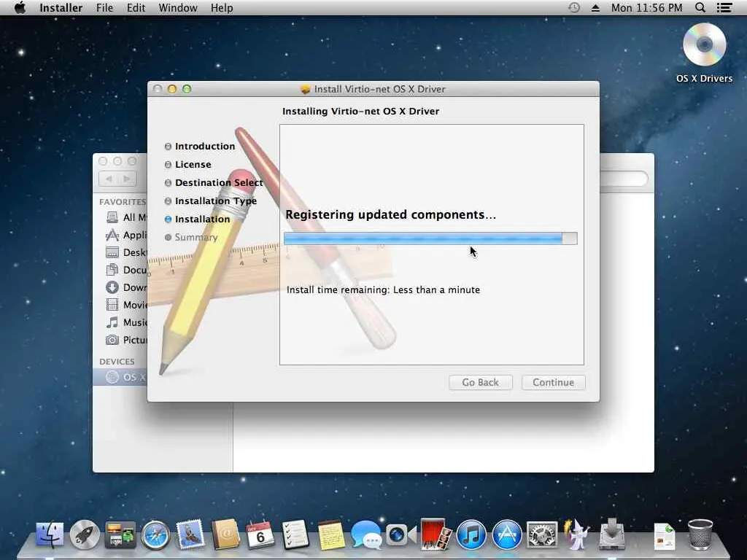Select Music in Finder sidebar
Viewport: 747px width, 560px height.
(125, 322)
